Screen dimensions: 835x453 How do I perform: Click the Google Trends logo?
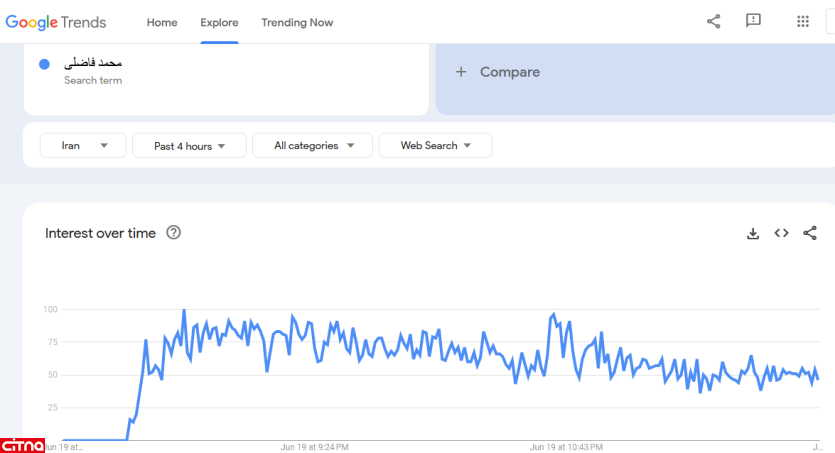[x=56, y=22]
